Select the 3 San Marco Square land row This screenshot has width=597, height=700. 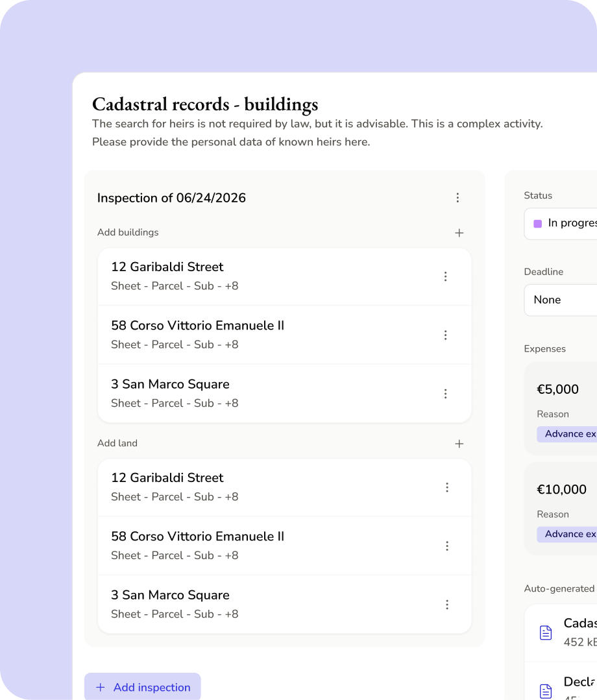pos(284,605)
